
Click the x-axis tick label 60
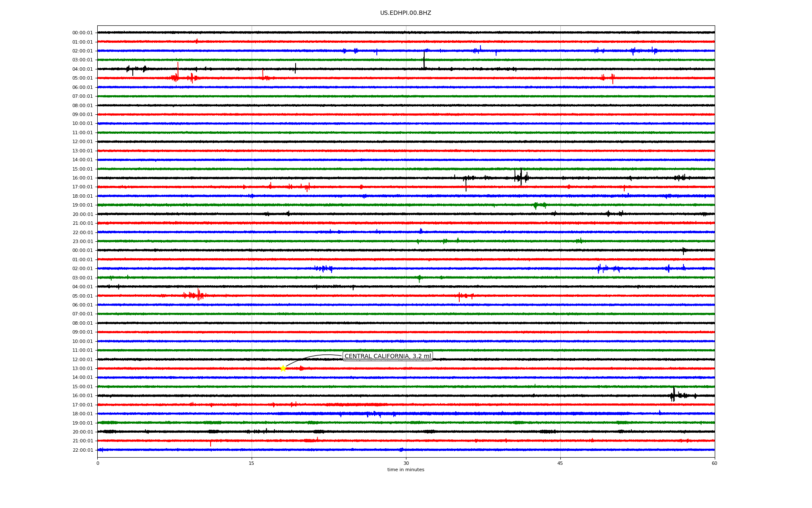click(714, 463)
